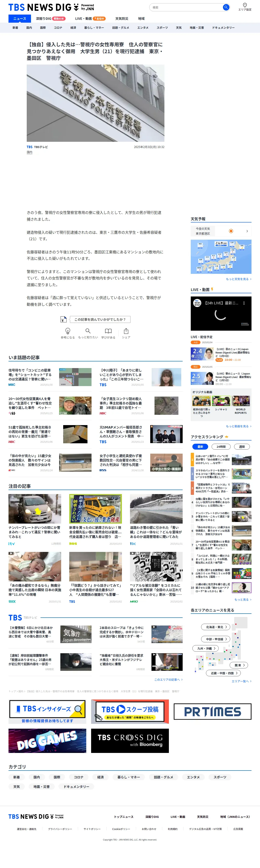Click the TBS NEWS DIG footer logo
The image size is (260, 868).
pyautogui.click(x=36, y=816)
